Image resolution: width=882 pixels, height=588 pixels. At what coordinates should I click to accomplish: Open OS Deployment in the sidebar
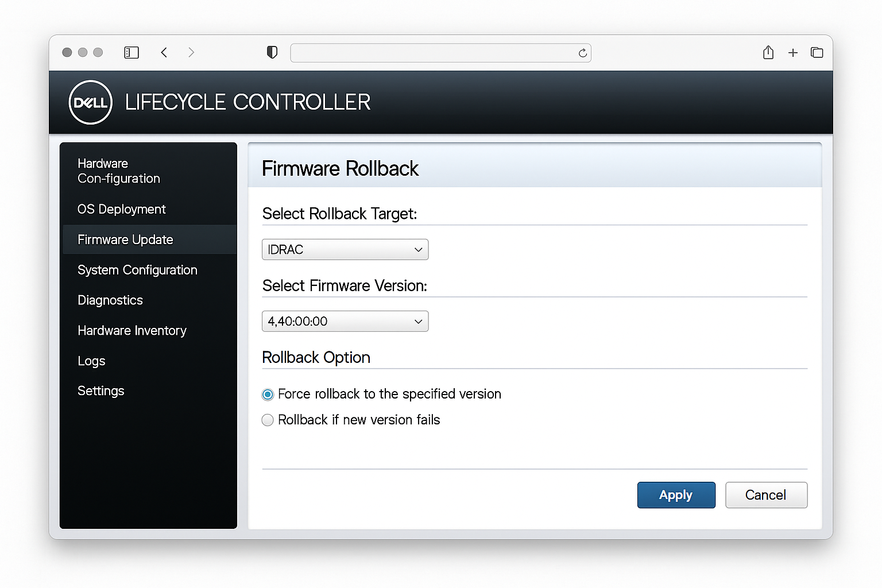[x=122, y=210]
